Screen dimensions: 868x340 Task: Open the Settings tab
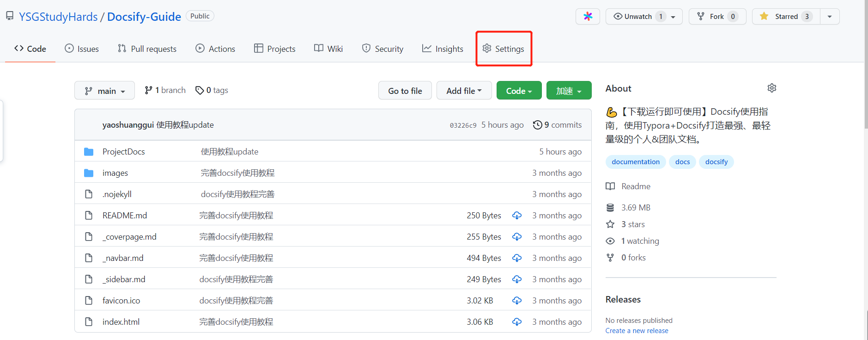(x=503, y=49)
